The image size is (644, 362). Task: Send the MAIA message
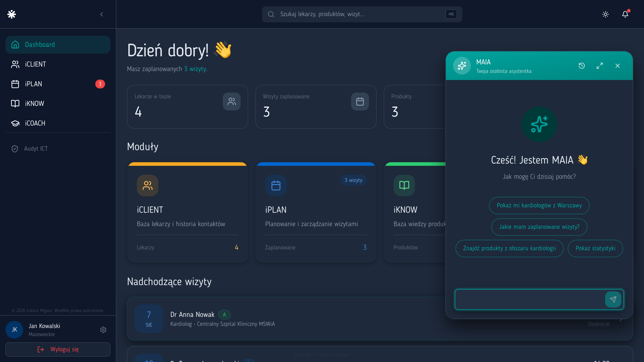(x=613, y=299)
